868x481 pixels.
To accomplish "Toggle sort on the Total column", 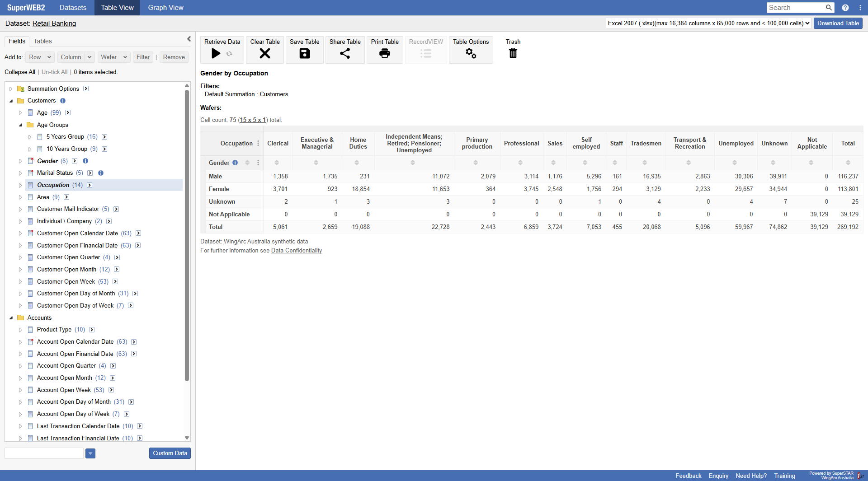I will tap(848, 163).
